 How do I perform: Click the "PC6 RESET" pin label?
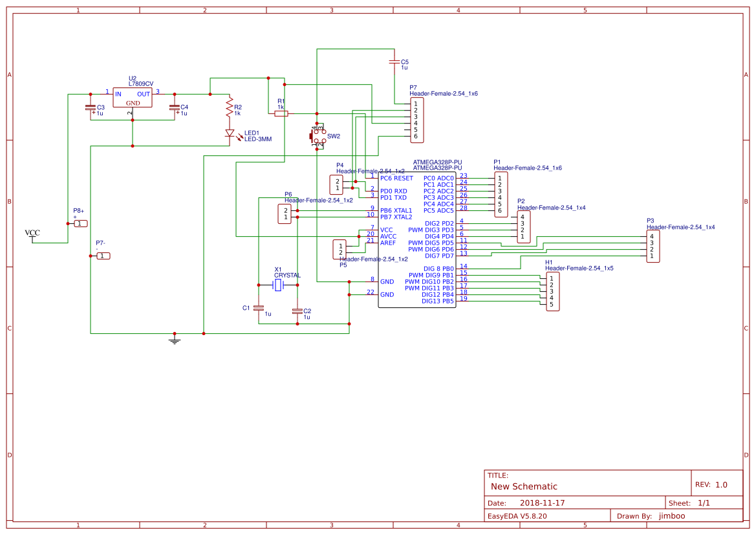(x=397, y=179)
